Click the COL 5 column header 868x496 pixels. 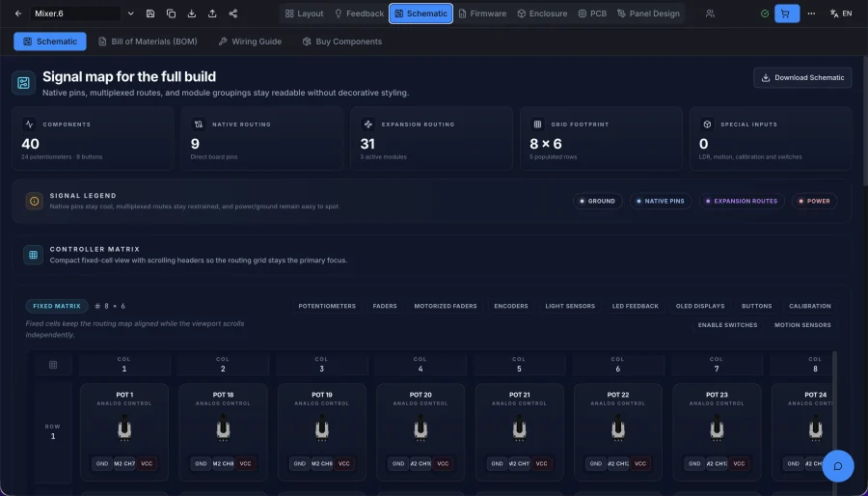(519, 364)
